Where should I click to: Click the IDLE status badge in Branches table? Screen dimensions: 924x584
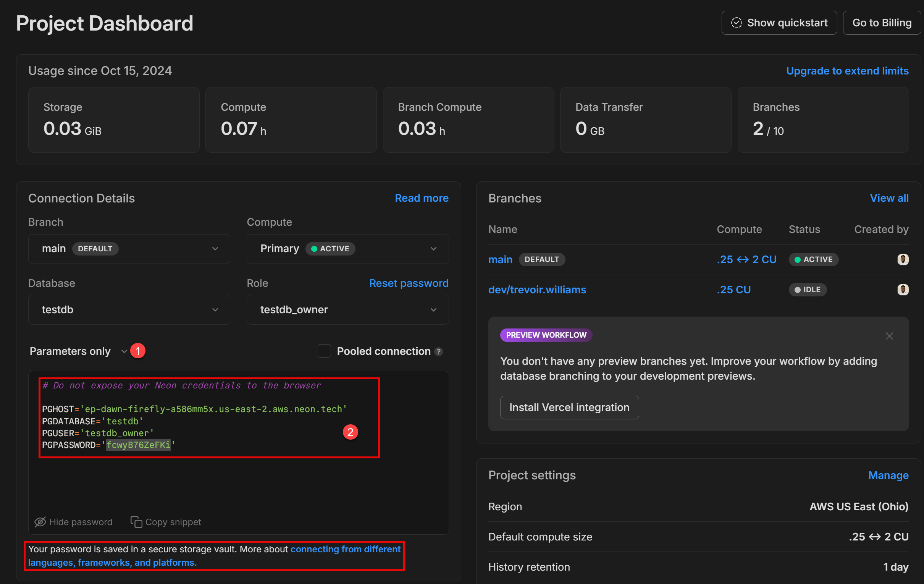(807, 290)
